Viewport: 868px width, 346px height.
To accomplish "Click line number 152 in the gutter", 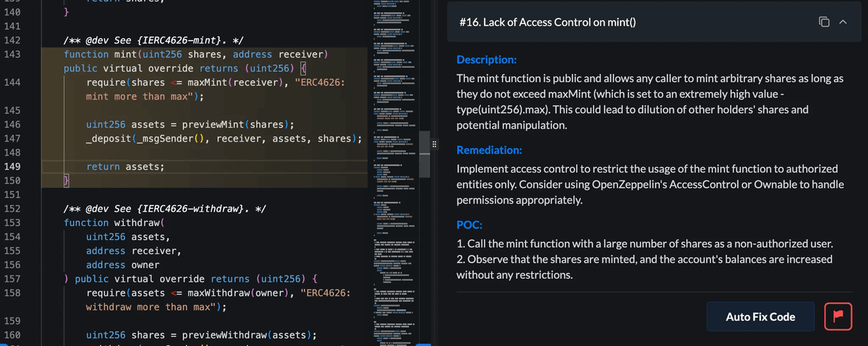I will pos(12,209).
